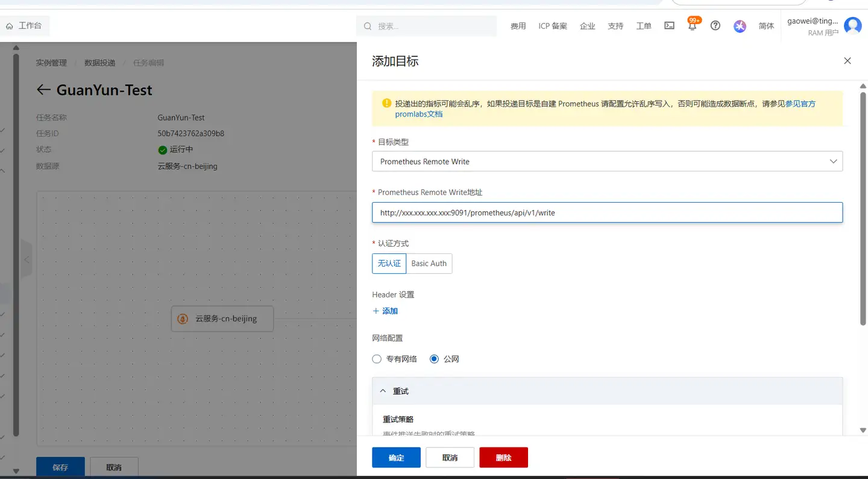868x479 pixels.
Task: Open the 费用 menu
Action: [518, 26]
